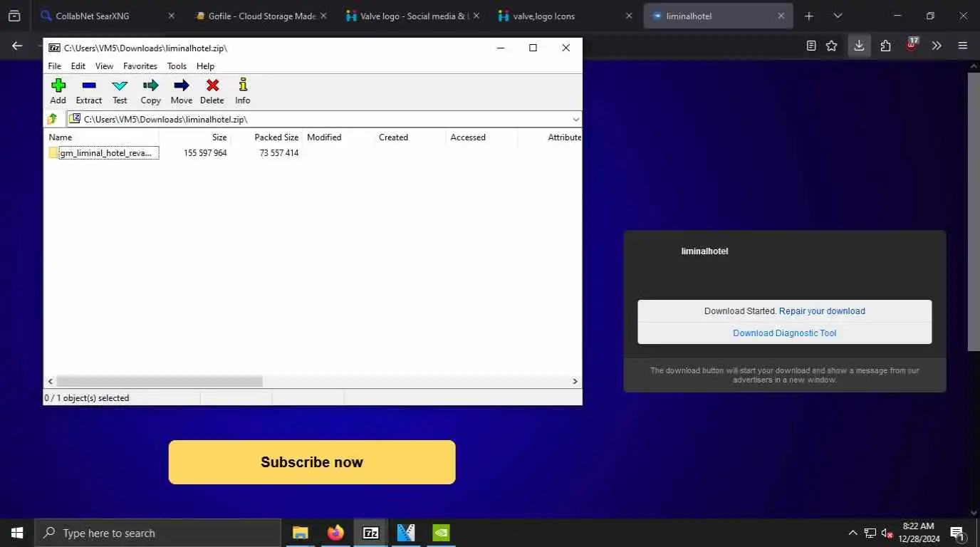Open the list all tabs dropdown
The height and width of the screenshot is (547, 980).
tap(838, 16)
